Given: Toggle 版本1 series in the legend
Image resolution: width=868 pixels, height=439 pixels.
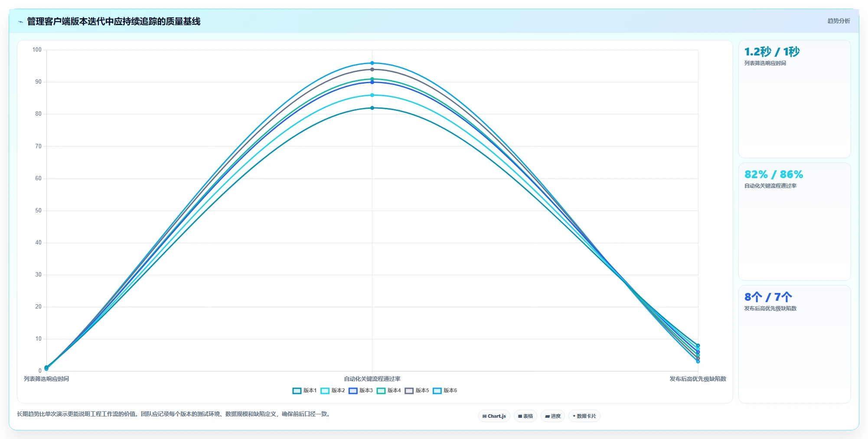Looking at the screenshot, I should (305, 390).
